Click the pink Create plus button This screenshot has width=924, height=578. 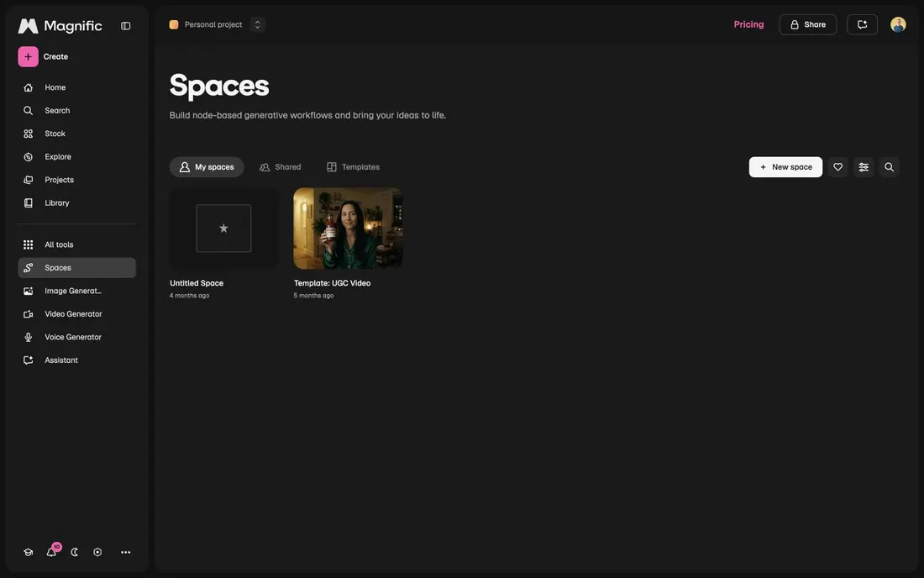28,56
